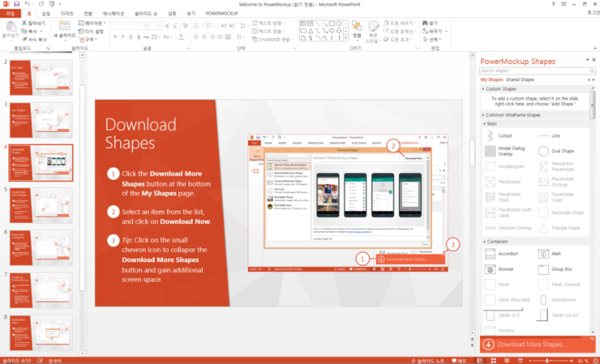Select the oval shape in the shapes gallery
Viewport: 600px width, 364px height.
click(x=339, y=24)
